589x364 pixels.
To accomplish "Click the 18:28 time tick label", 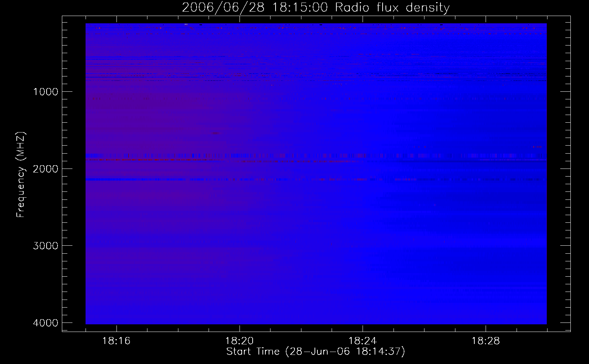I will pos(486,341).
